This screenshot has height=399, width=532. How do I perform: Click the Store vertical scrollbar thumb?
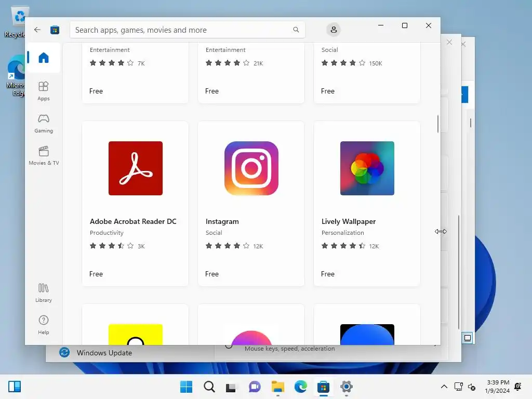coord(437,124)
